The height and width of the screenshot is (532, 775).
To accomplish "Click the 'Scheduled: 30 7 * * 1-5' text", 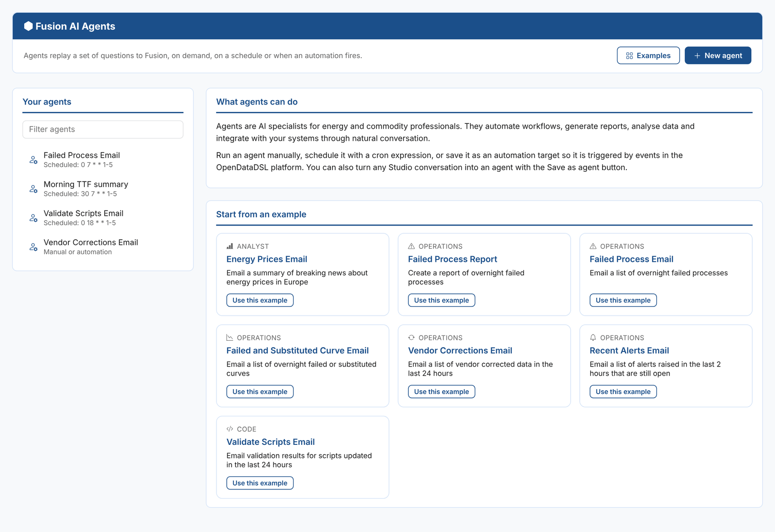I will 80,194.
